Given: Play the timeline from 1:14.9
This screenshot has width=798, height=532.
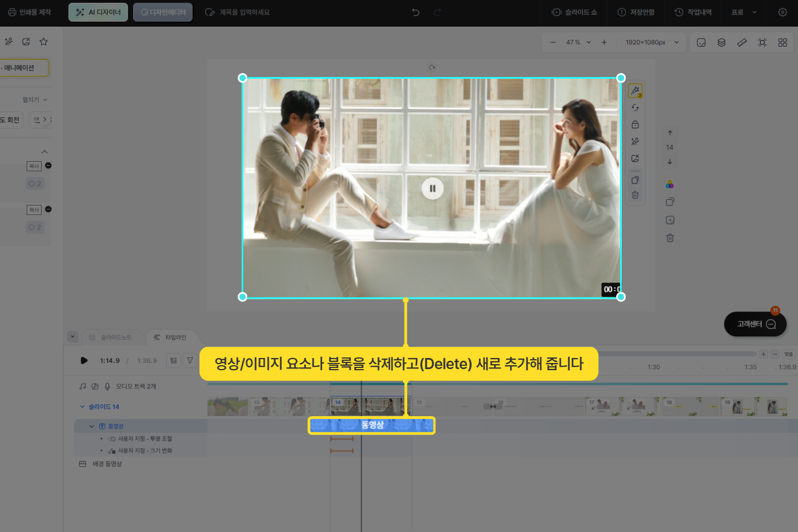Looking at the screenshot, I should (x=84, y=360).
